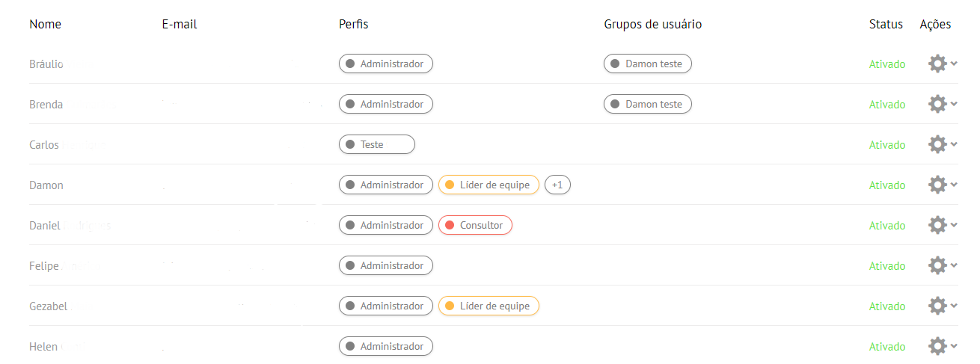Sort by the Status column header
Image resolution: width=980 pixels, height=364 pixels.
point(886,24)
